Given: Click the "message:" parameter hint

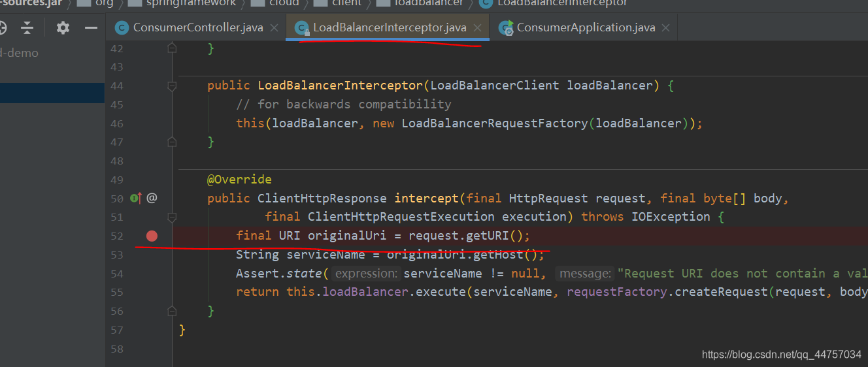Looking at the screenshot, I should tap(586, 274).
